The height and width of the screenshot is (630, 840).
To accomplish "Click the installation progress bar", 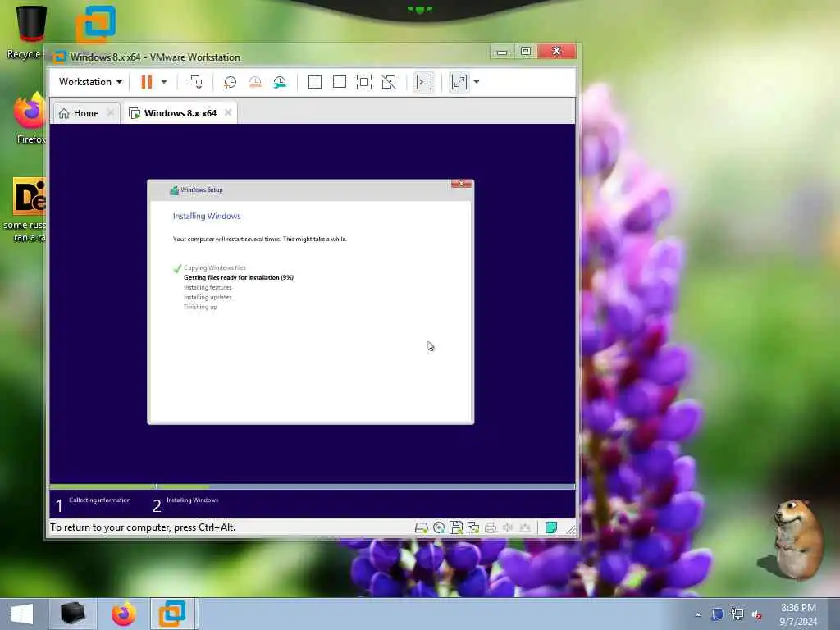I will point(313,486).
